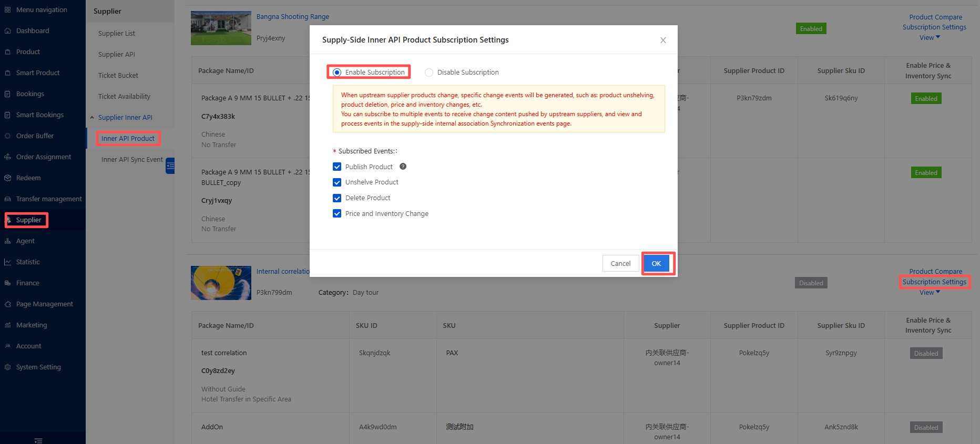
Task: Click the Dashboard home icon in sidebar
Action: pos(7,31)
